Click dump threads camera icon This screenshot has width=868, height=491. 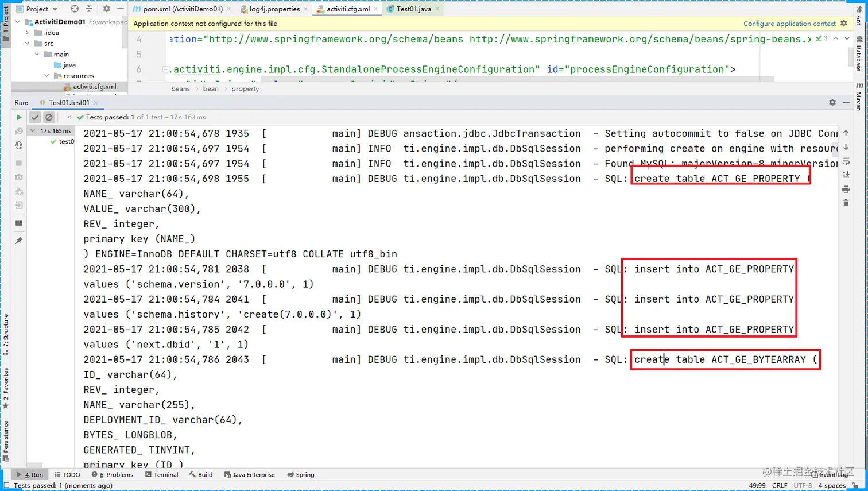coord(19,177)
